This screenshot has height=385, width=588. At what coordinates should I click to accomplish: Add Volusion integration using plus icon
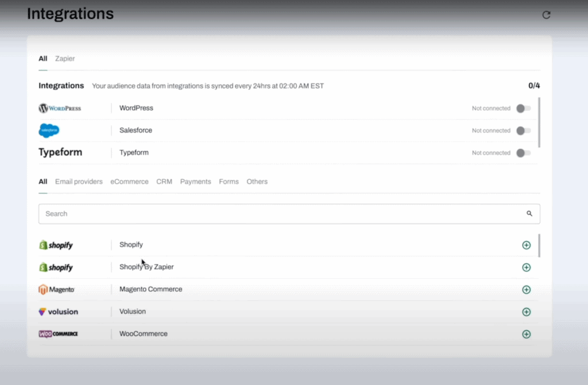click(x=527, y=312)
